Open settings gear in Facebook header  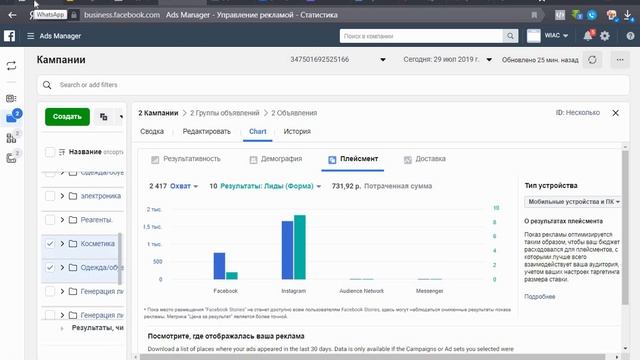click(x=605, y=36)
